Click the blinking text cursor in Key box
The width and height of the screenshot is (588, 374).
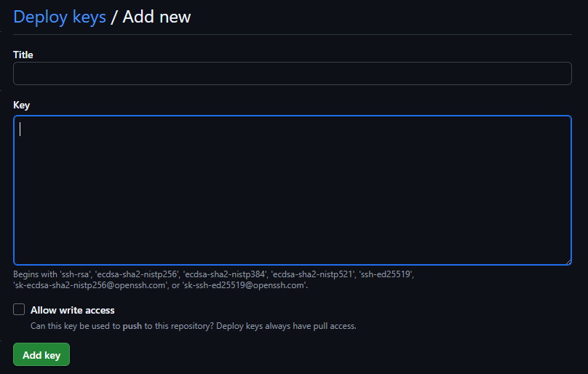tap(20, 130)
